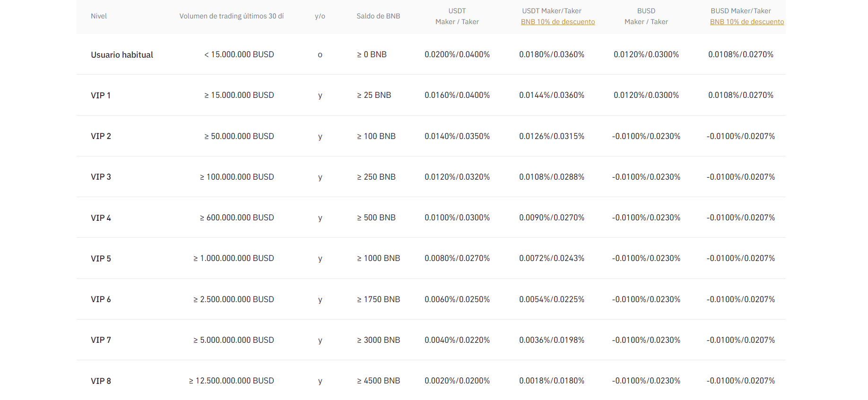Image resolution: width=868 pixels, height=400 pixels.
Task: Click the 0.0160%/0.0400% USDT fee cell
Action: 457,95
